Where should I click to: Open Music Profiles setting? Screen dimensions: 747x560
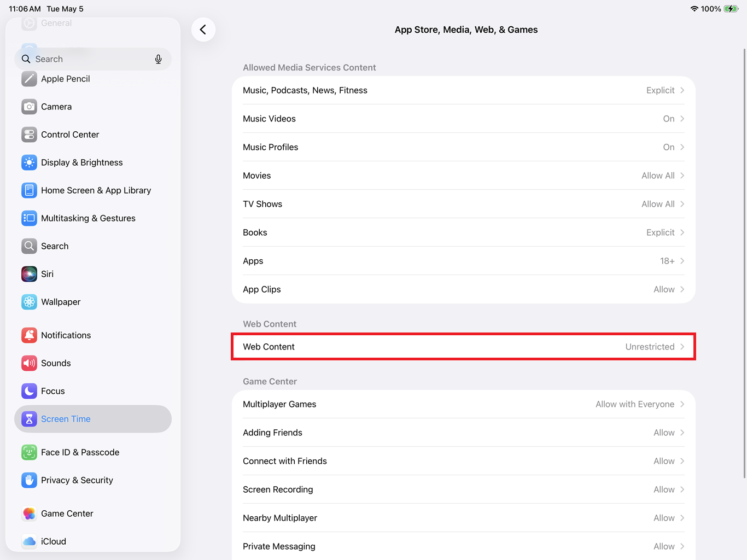click(x=464, y=147)
